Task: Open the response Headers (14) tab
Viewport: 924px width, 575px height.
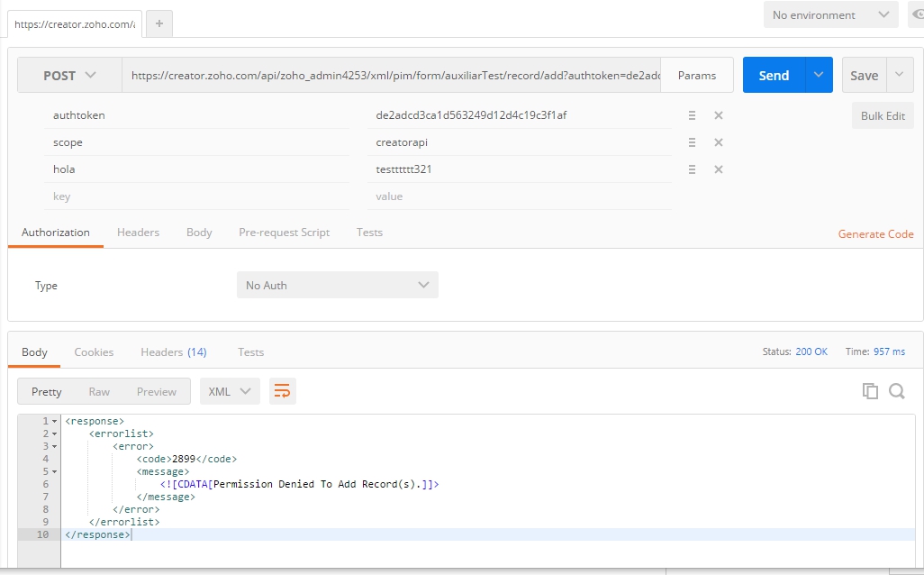Action: point(173,352)
